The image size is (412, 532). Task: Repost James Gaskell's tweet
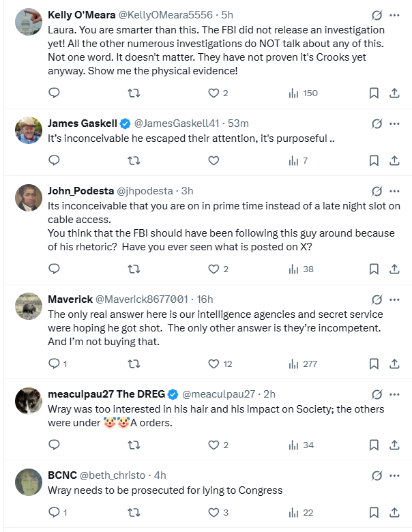pos(134,161)
